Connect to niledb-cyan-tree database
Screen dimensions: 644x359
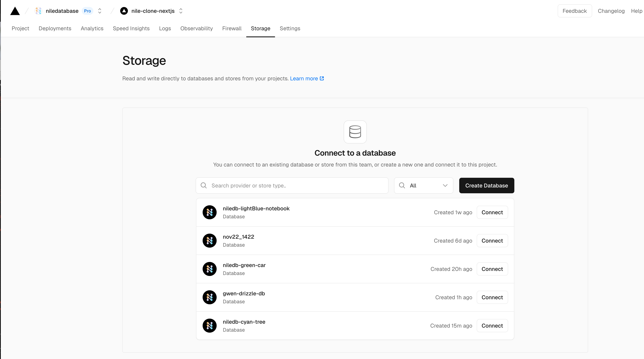492,325
